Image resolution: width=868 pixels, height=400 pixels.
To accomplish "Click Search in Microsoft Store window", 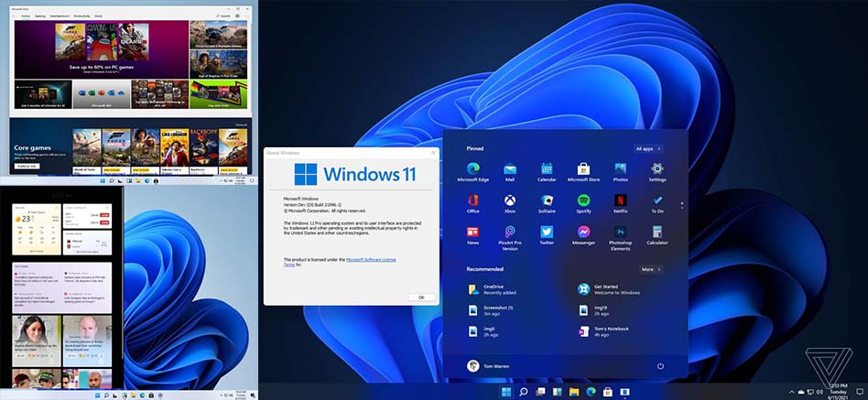I will click(224, 16).
